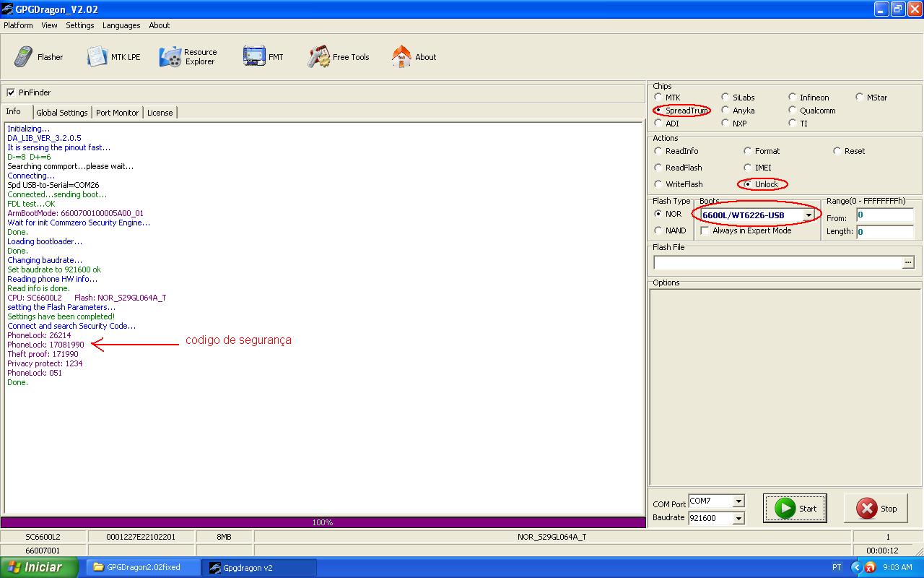Click the 9:03 AM tray clock
Image resolution: width=924 pixels, height=578 pixels.
tap(897, 567)
